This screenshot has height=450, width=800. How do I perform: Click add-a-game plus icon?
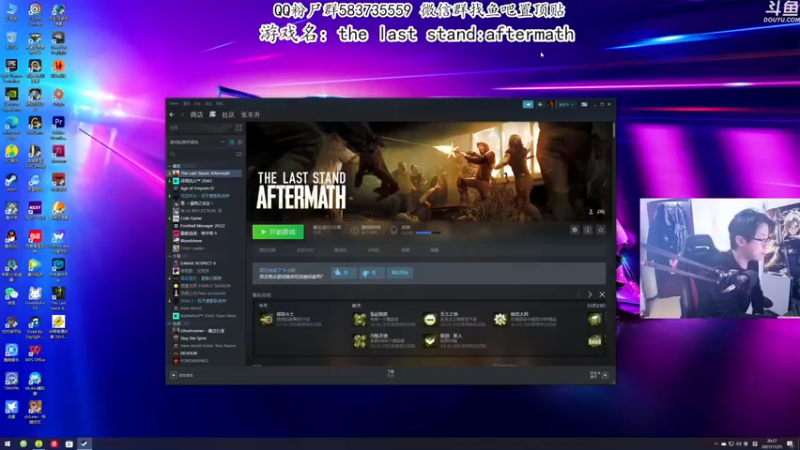173,375
